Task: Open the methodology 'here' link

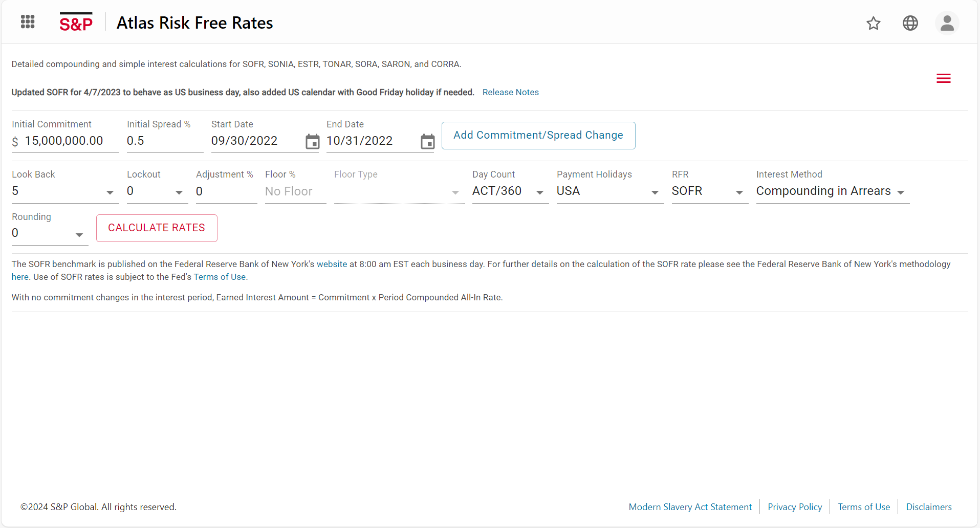Action: point(20,277)
